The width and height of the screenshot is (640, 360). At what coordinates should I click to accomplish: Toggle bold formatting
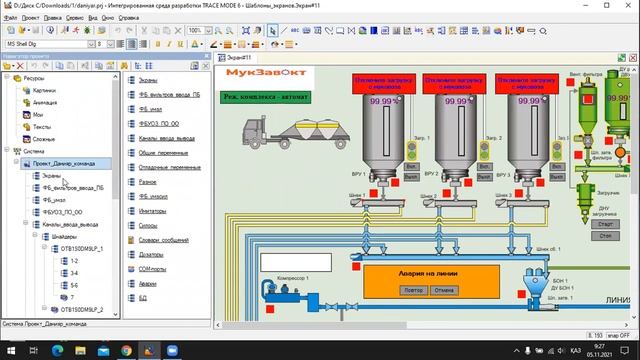coord(158,44)
